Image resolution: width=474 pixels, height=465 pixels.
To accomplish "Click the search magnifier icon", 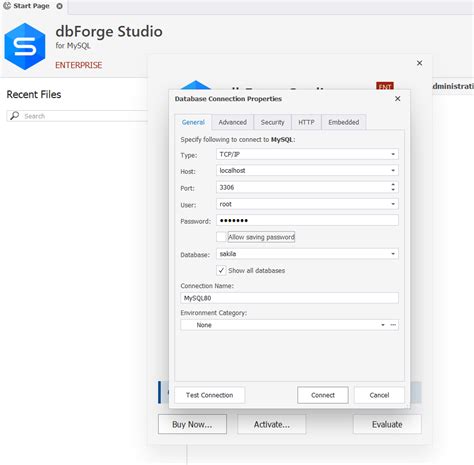I will click(x=14, y=116).
